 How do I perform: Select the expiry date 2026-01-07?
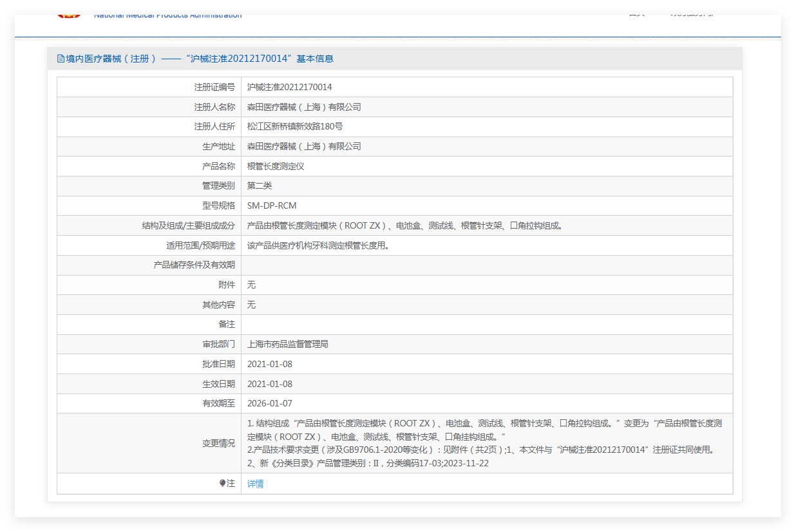pos(270,403)
